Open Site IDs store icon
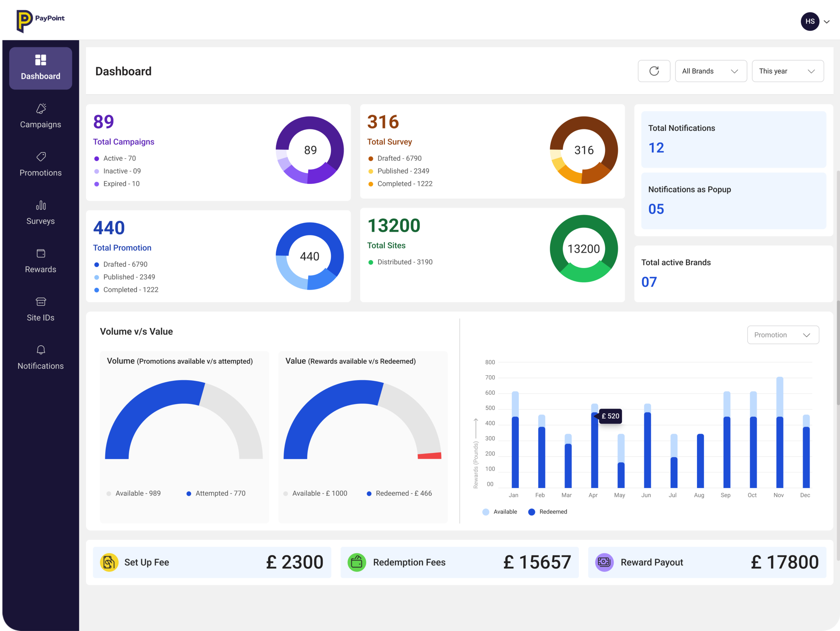840x631 pixels. [41, 302]
